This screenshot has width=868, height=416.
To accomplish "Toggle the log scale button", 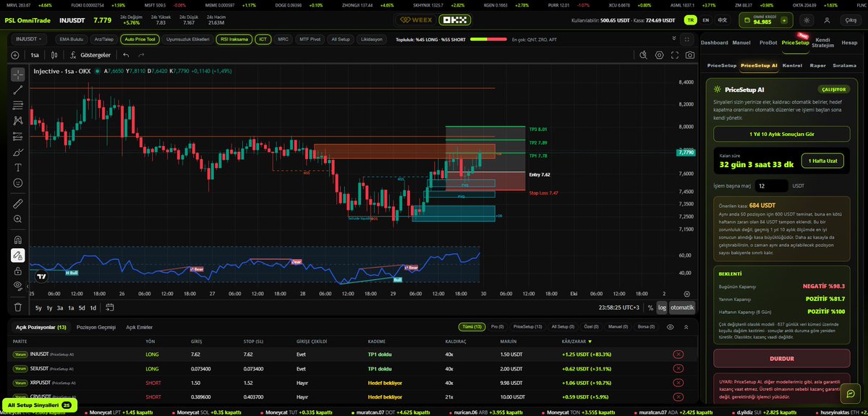I will click(662, 307).
